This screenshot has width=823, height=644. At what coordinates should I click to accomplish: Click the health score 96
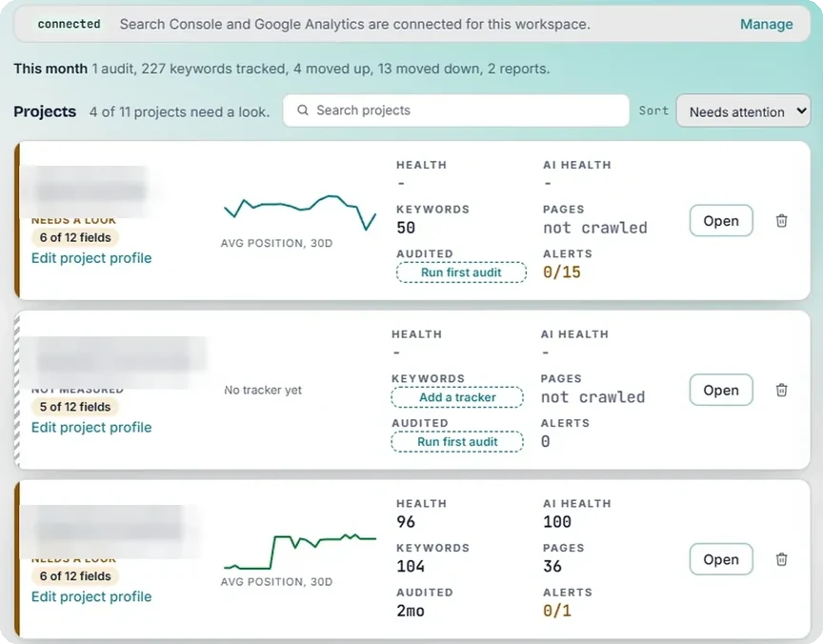click(406, 522)
